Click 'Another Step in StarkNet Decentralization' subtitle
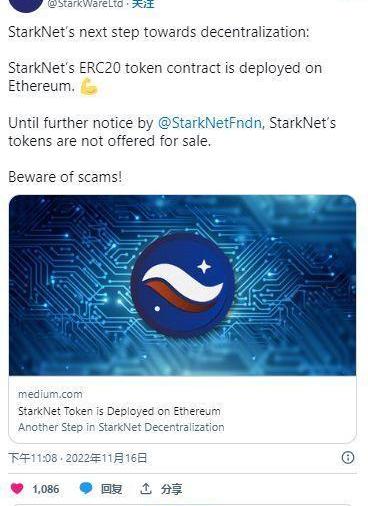This screenshot has height=506, width=368. [121, 427]
